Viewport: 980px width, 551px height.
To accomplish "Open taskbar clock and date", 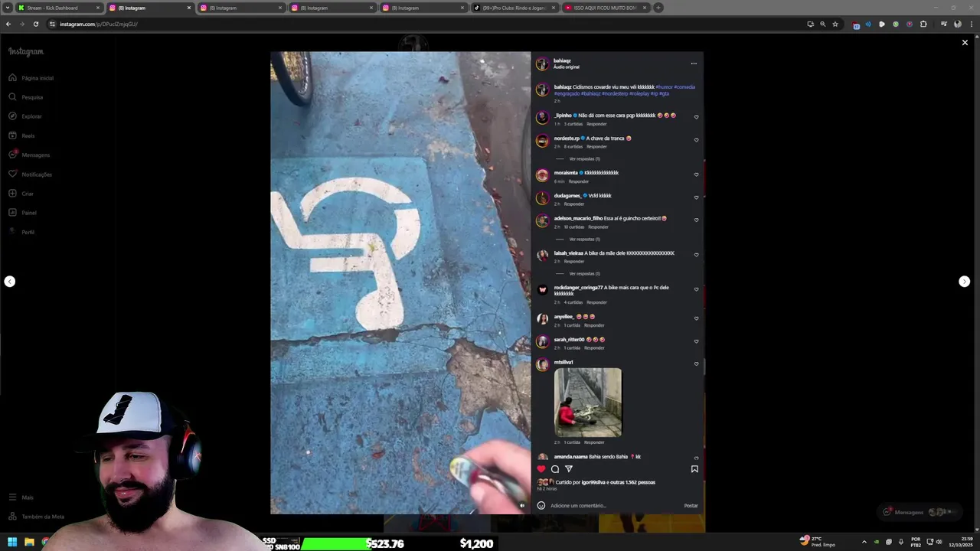I will coord(960,542).
